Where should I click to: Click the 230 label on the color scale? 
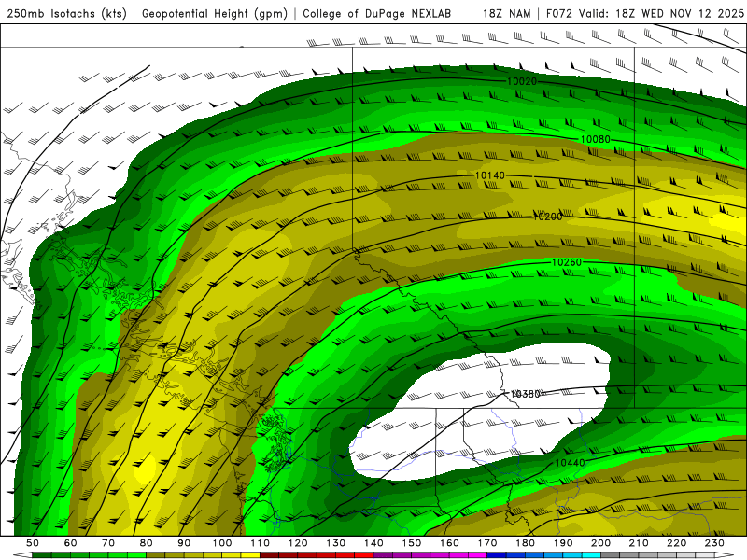coord(715,543)
